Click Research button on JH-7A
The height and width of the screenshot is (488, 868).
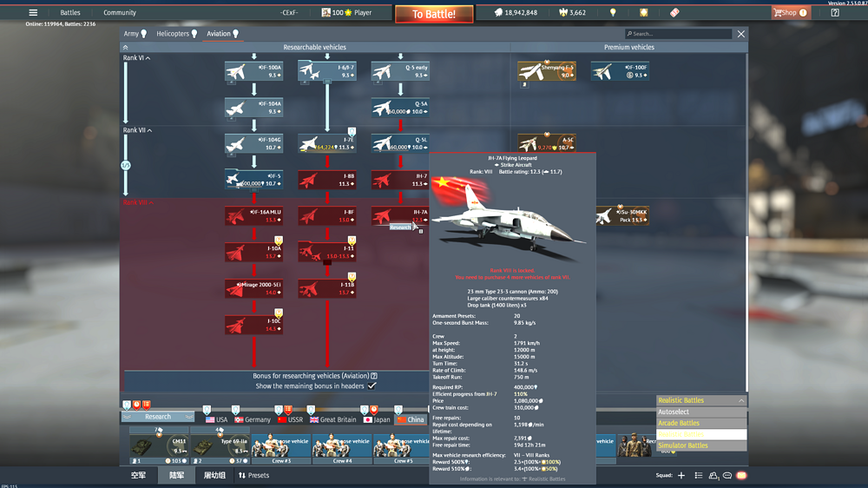401,228
